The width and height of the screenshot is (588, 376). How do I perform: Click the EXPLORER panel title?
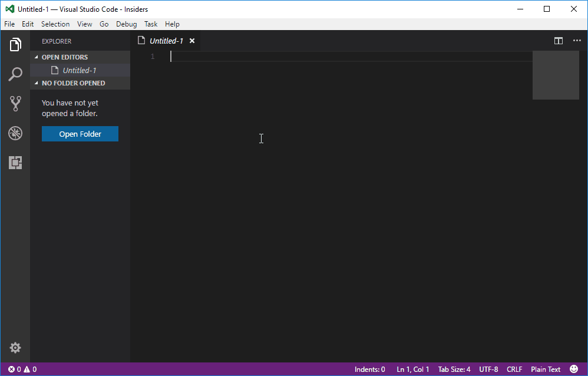(x=57, y=41)
